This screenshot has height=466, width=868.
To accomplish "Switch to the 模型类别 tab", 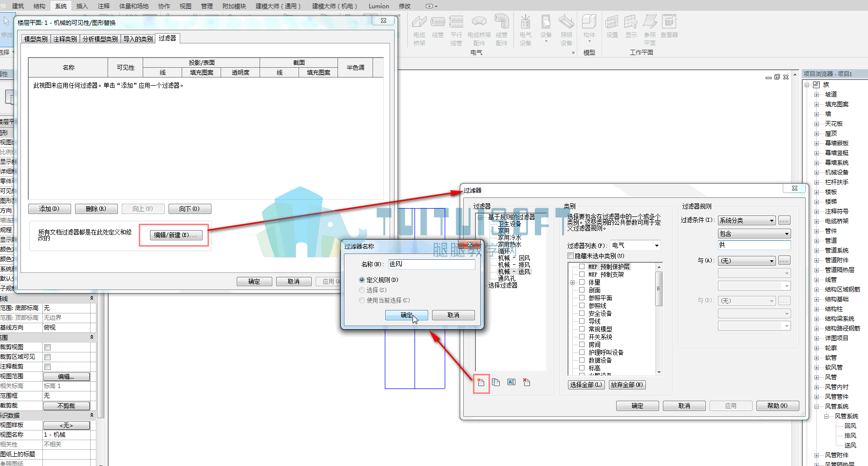I will coord(36,39).
